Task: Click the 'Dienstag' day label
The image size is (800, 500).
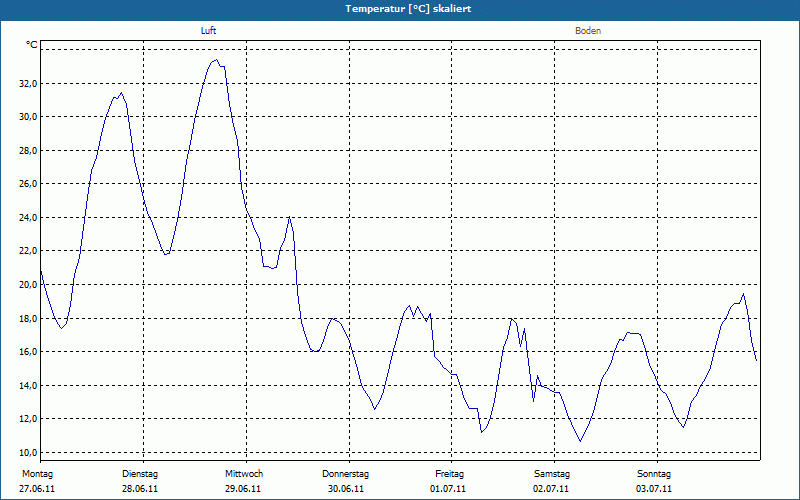Action: [140, 474]
